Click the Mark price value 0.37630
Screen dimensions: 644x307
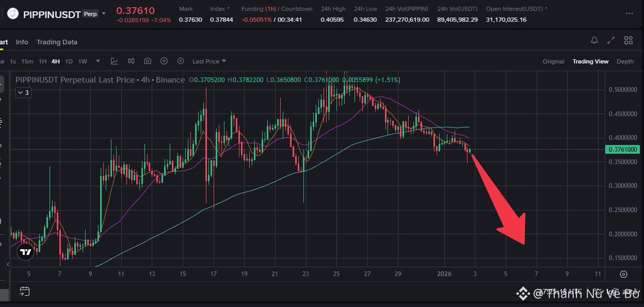tap(190, 20)
